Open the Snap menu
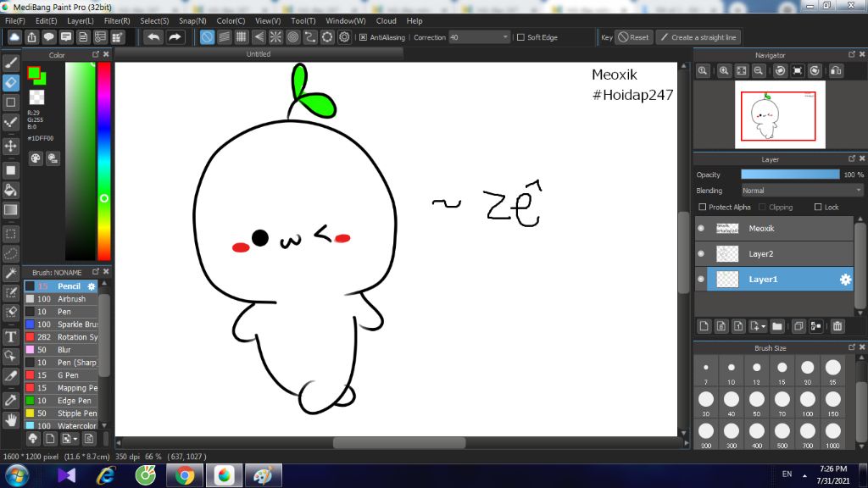This screenshot has height=488, width=868. [x=192, y=21]
